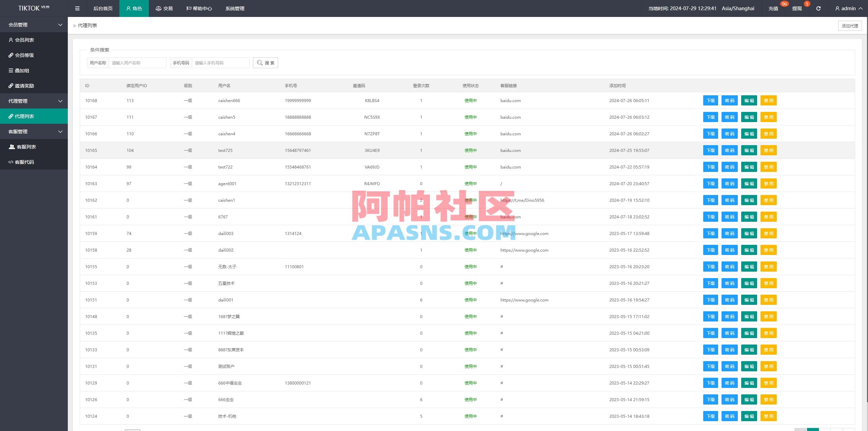Viewport: 868px width, 431px height.
Task: Disable agent test725 using 禁用
Action: pyautogui.click(x=769, y=150)
